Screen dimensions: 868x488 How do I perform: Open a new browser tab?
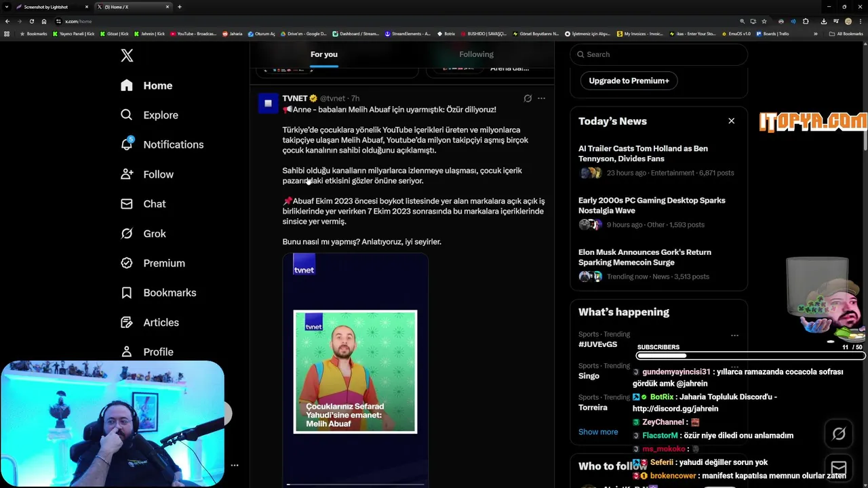[179, 7]
